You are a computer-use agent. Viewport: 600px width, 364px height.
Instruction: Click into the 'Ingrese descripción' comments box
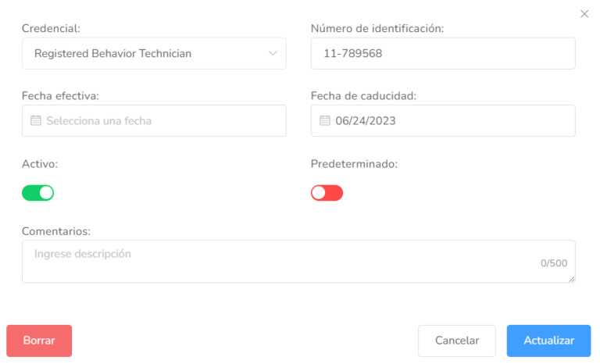281,261
